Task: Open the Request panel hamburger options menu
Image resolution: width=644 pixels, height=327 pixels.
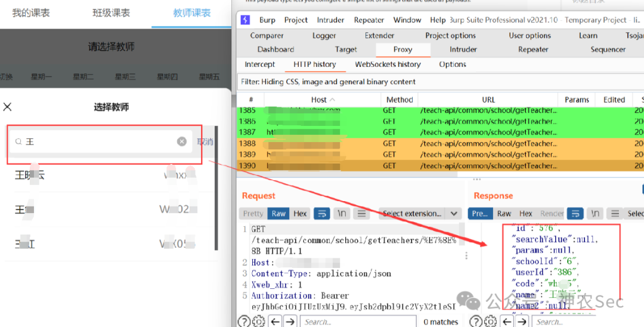Action: pos(361,214)
